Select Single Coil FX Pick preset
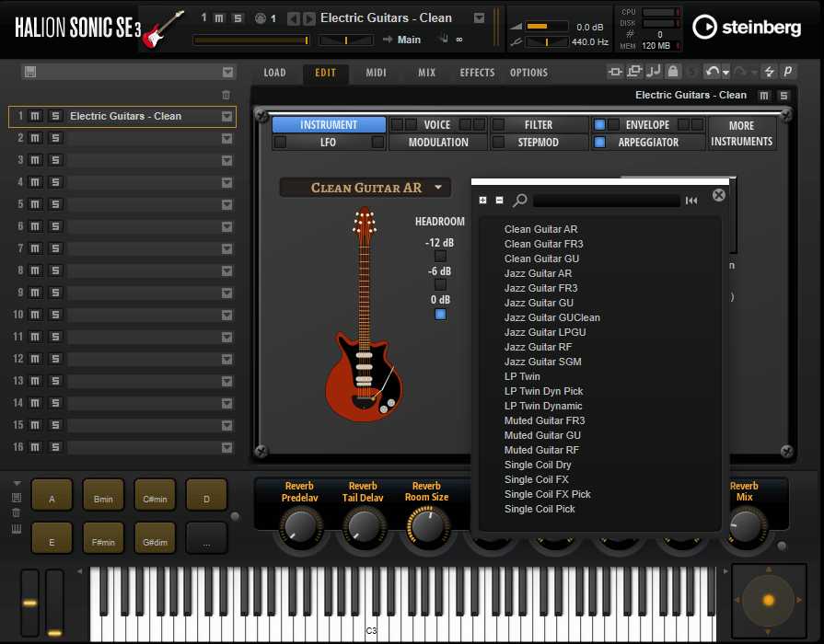The width and height of the screenshot is (824, 644). click(547, 494)
